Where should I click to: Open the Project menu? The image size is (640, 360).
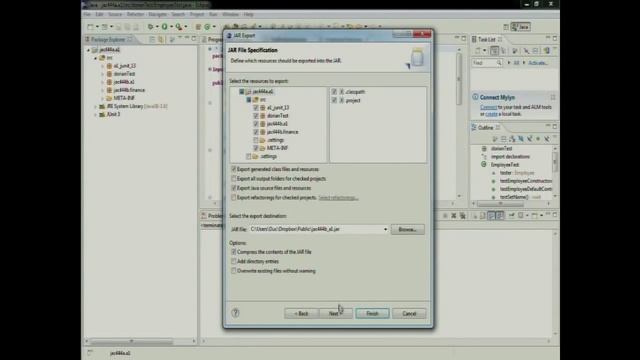coord(197,14)
